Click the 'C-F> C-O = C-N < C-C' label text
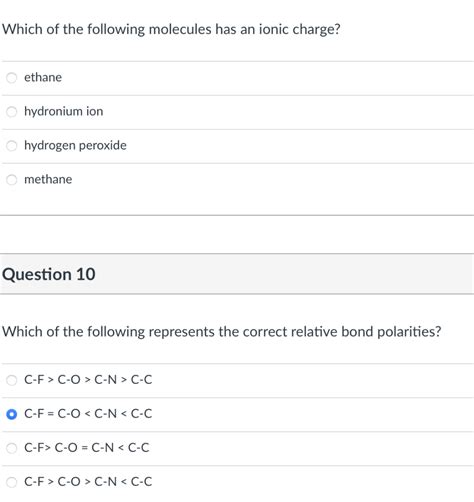The image size is (474, 502). coord(87,448)
